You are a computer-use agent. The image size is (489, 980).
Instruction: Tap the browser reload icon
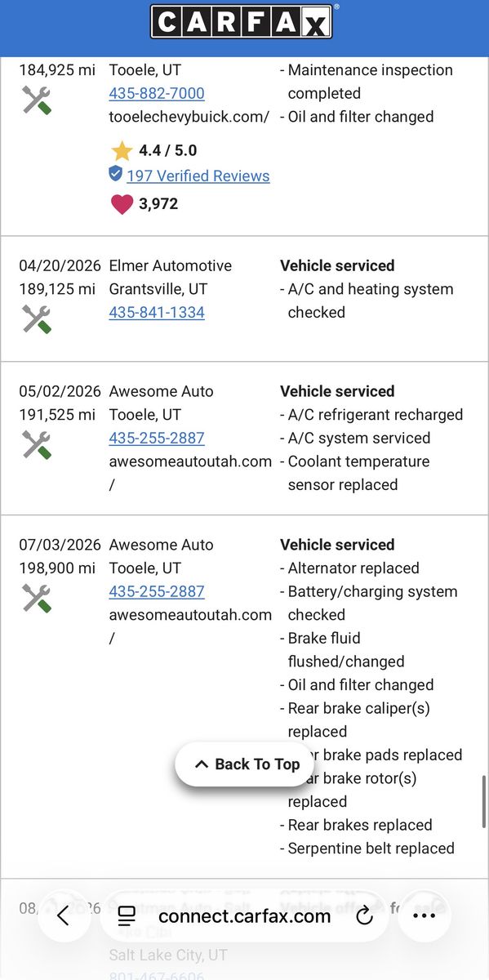tap(365, 916)
